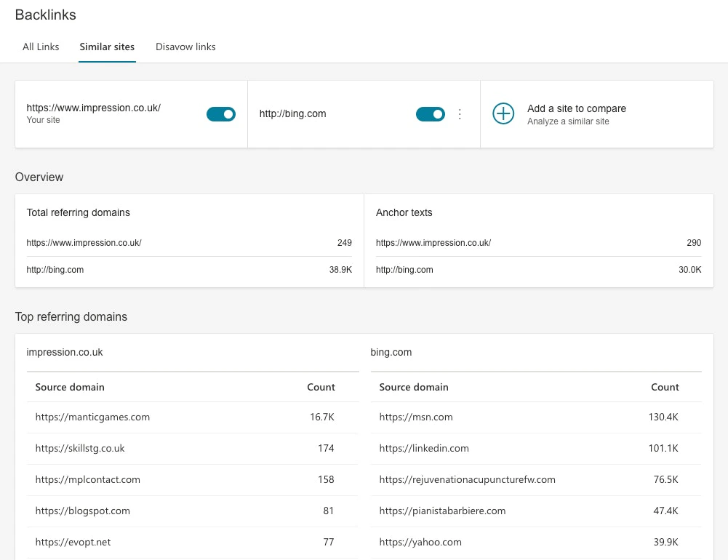Click the Count header under impression.co.uk

click(x=321, y=387)
